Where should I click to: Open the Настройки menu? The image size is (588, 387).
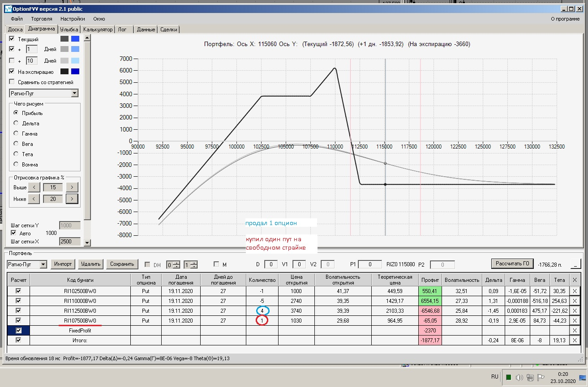point(73,19)
